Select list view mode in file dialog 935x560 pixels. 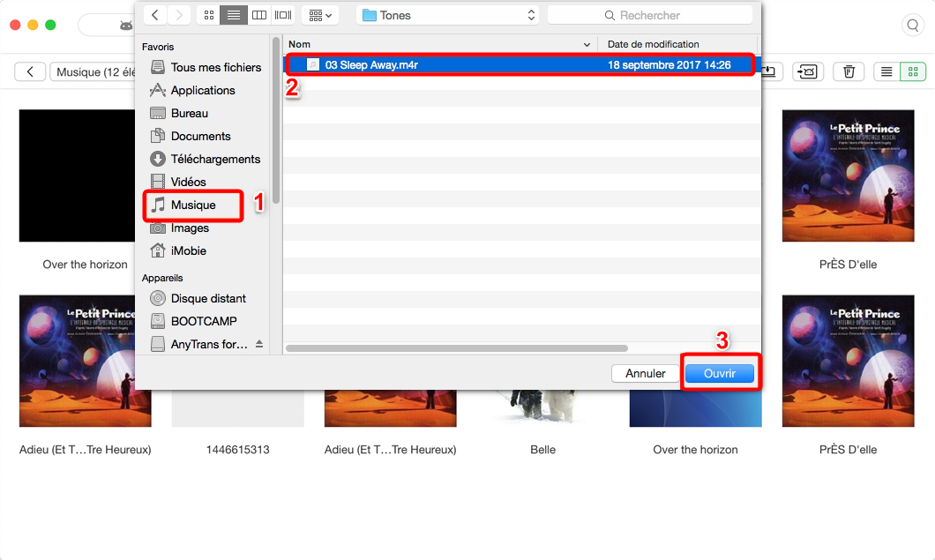tap(234, 15)
